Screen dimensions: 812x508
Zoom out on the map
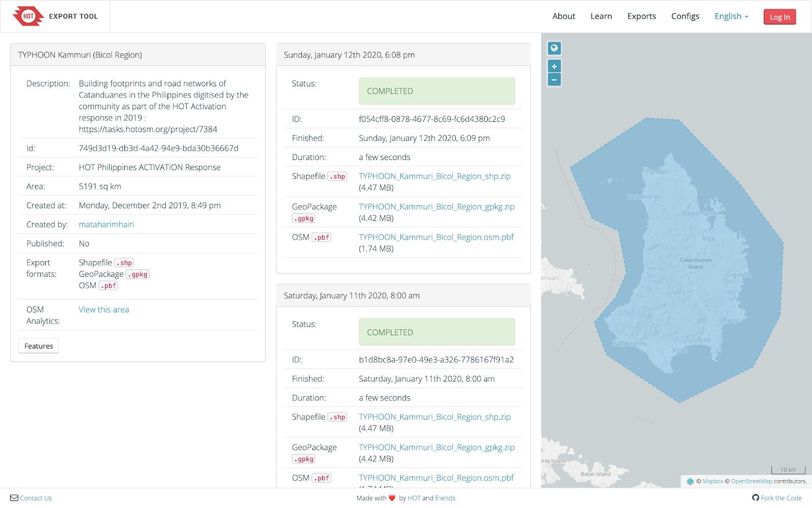554,80
